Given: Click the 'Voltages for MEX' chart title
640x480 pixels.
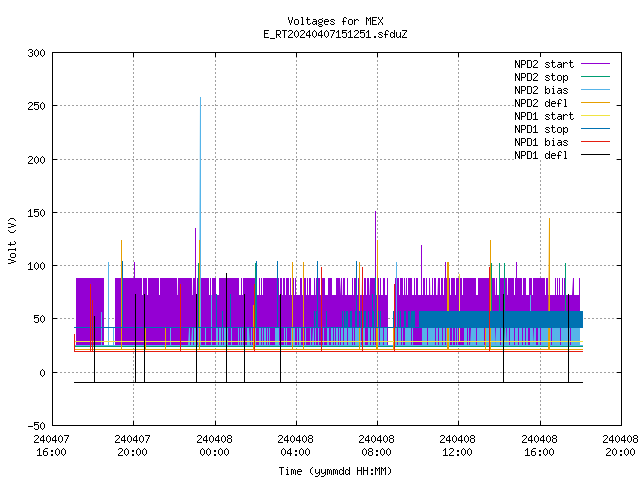Looking at the screenshot, I should (335, 21).
